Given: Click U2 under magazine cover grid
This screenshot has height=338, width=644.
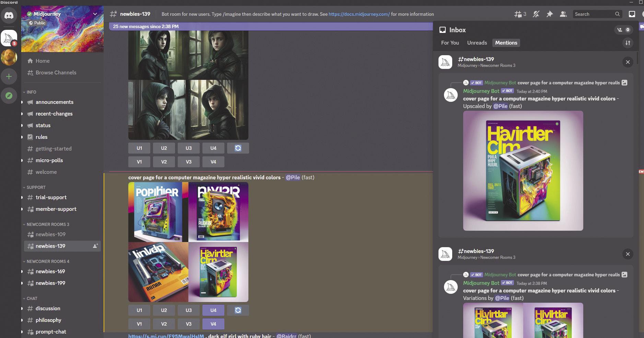Looking at the screenshot, I should pos(164,310).
